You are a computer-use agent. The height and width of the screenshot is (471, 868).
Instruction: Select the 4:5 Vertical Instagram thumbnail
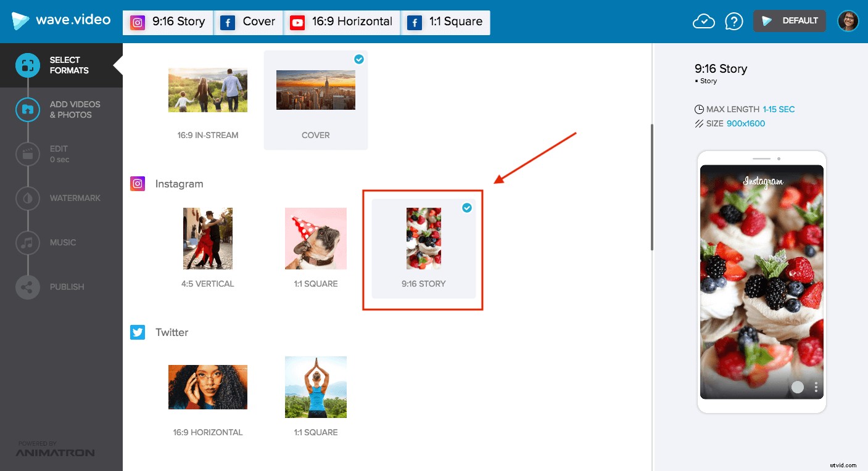pyautogui.click(x=207, y=239)
